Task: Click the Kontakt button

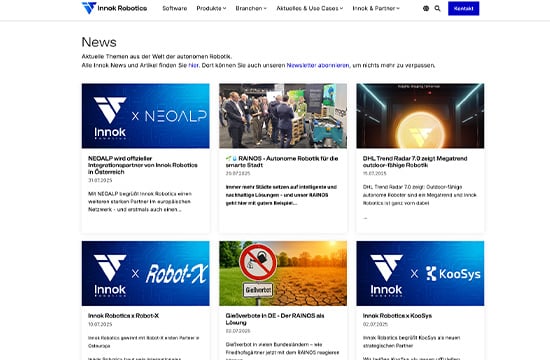Action: point(463,8)
